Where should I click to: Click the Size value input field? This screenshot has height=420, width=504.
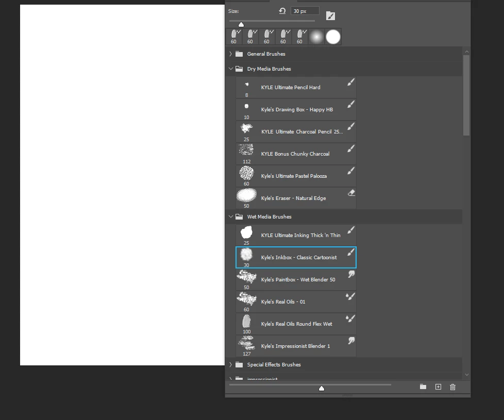point(305,11)
